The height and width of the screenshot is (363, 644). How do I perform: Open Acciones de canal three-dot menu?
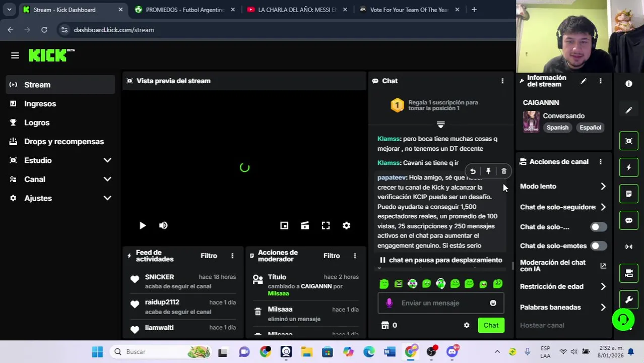[600, 162]
